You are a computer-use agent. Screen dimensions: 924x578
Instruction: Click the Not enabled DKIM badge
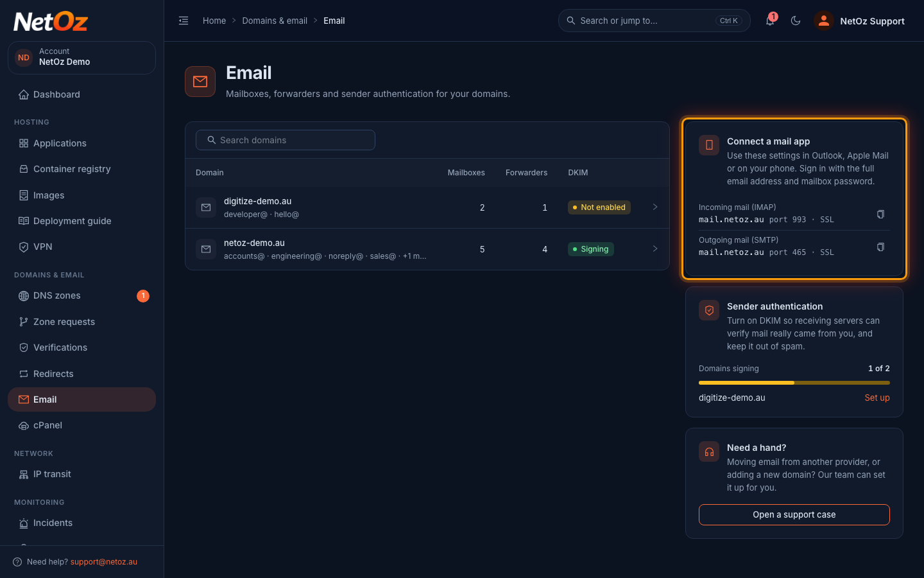[x=599, y=207]
